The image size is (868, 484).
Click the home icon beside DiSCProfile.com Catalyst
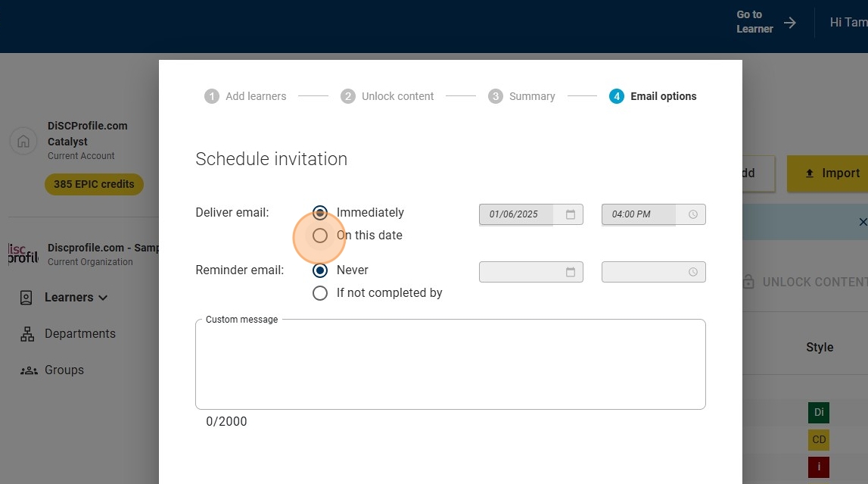click(23, 141)
